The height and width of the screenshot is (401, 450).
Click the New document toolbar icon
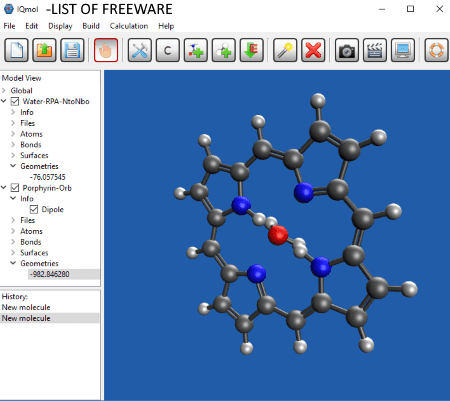tap(16, 50)
